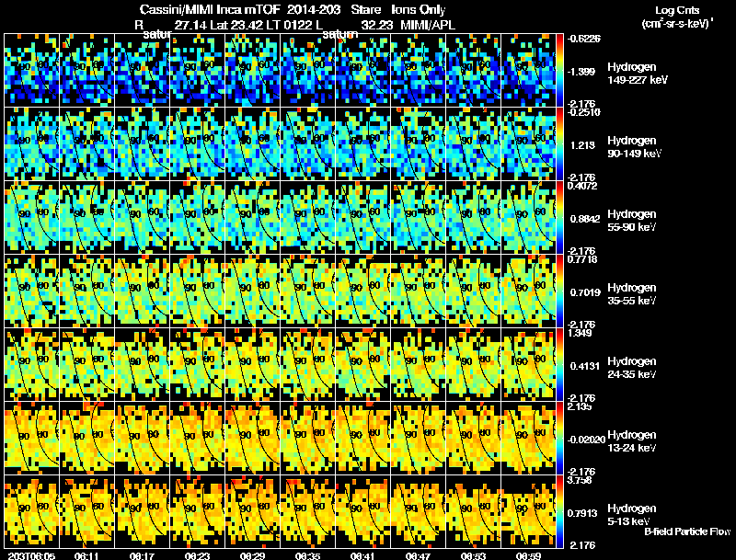Open the 149-227 keV image at 06:41
This screenshot has width=736, height=560.
[362, 71]
